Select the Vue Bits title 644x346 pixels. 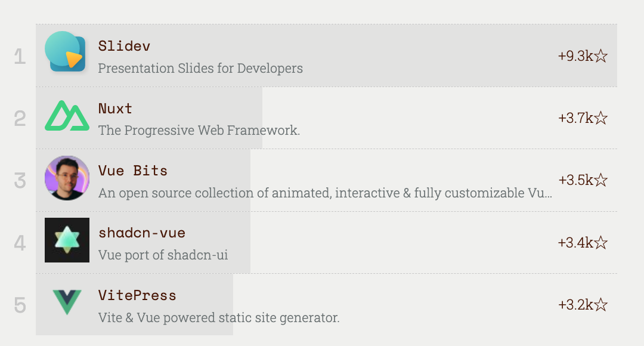(132, 171)
